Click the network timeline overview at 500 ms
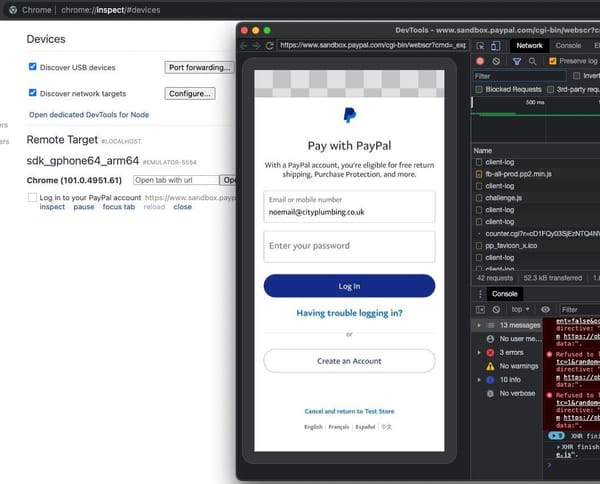Screen dimensions: 600x484 pyautogui.click(x=535, y=103)
